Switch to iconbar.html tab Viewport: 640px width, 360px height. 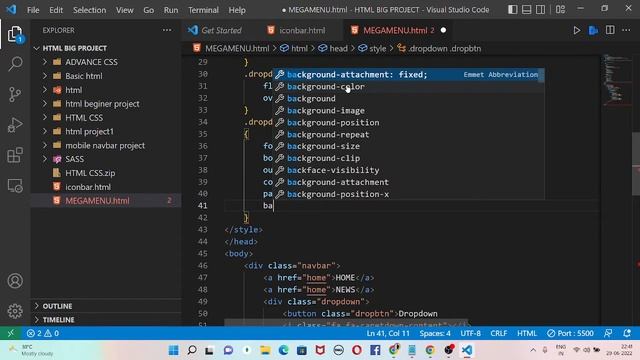pos(301,30)
